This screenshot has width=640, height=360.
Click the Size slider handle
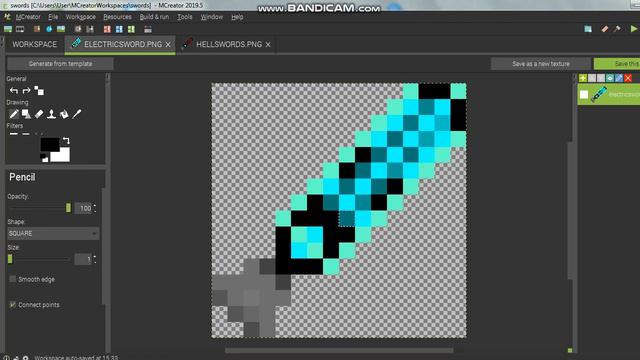10,259
